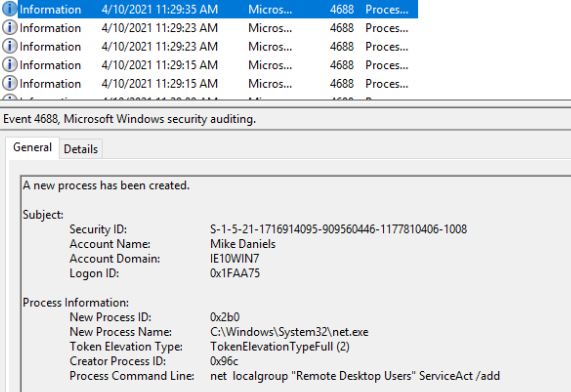Click the Proces... task category in the highlighted row
571x392 pixels.
[x=387, y=9]
